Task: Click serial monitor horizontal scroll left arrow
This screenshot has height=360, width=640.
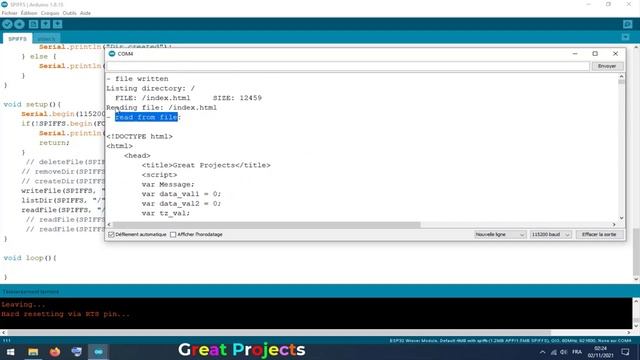Action: (109, 225)
